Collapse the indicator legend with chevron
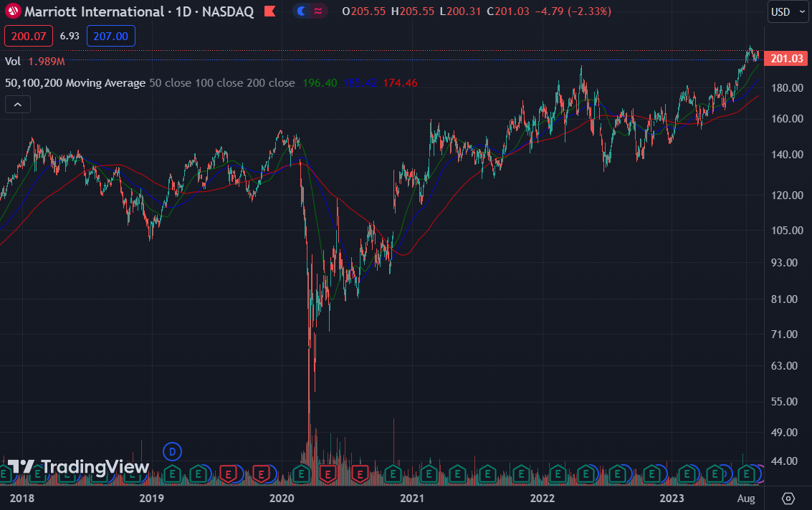The height and width of the screenshot is (510, 812). pos(18,105)
